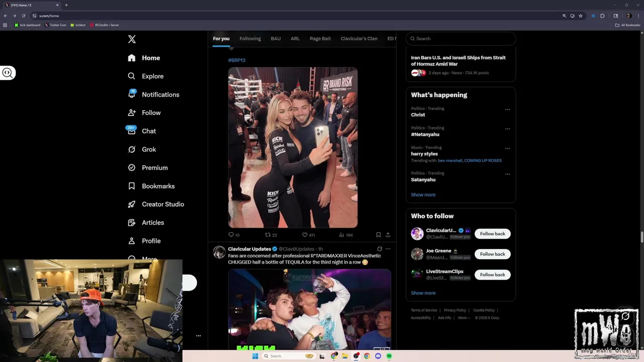644x362 pixels.
Task: Switch to the ARL tab
Action: (x=295, y=39)
